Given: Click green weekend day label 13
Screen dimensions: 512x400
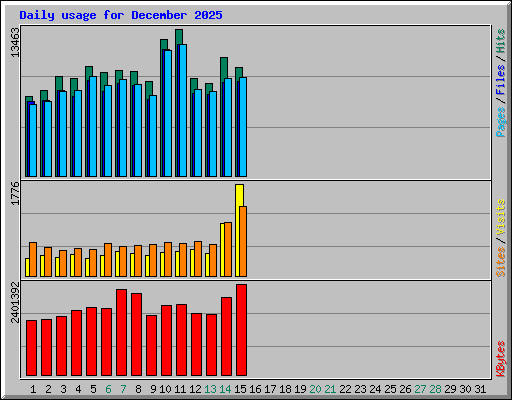Looking at the screenshot, I should 210,389.
